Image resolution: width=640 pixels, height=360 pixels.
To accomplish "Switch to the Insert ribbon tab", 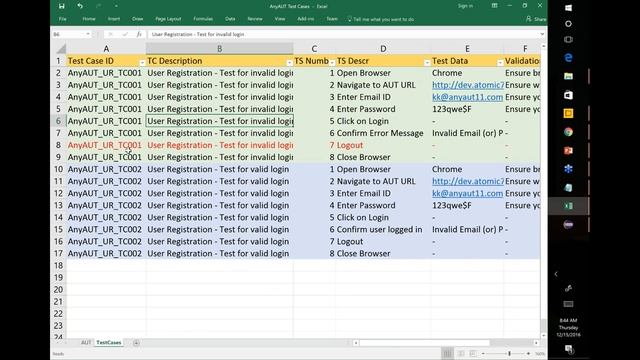I will point(114,19).
